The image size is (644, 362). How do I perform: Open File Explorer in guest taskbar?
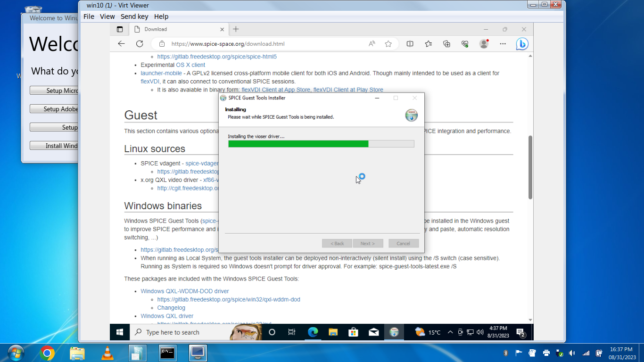point(333,332)
